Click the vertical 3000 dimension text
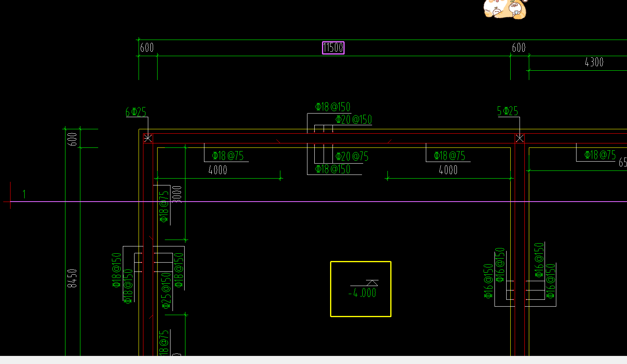Viewport: 627px width, 364px height. pos(177,194)
